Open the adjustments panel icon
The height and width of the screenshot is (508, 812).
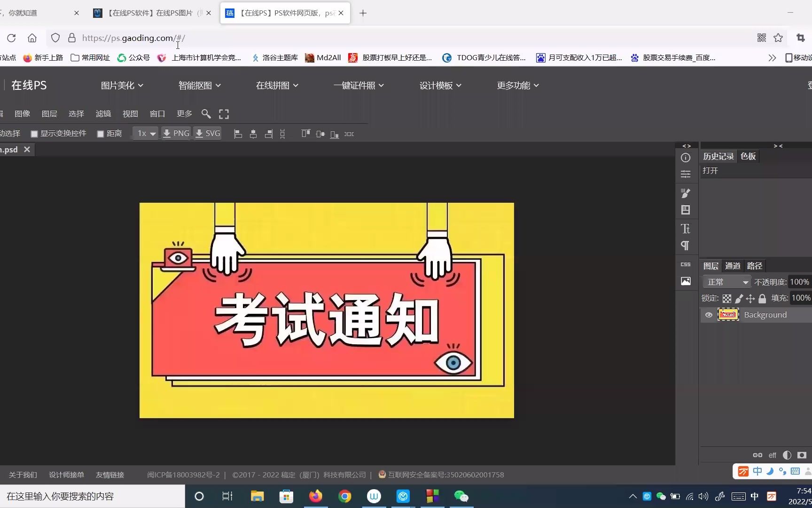coord(686,174)
